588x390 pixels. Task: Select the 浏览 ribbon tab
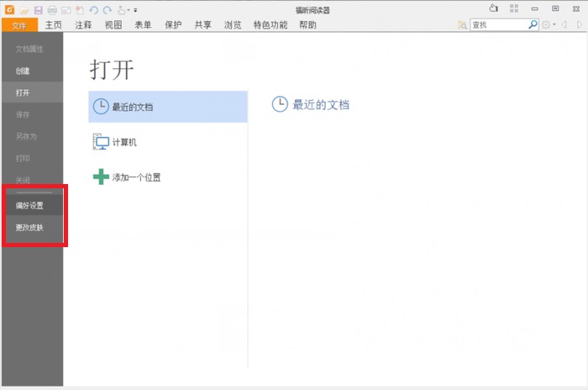(233, 25)
